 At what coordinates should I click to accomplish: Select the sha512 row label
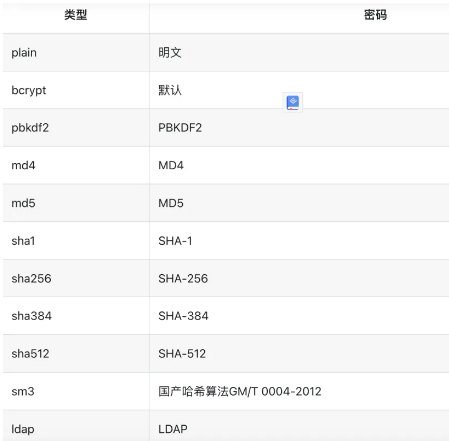point(30,354)
